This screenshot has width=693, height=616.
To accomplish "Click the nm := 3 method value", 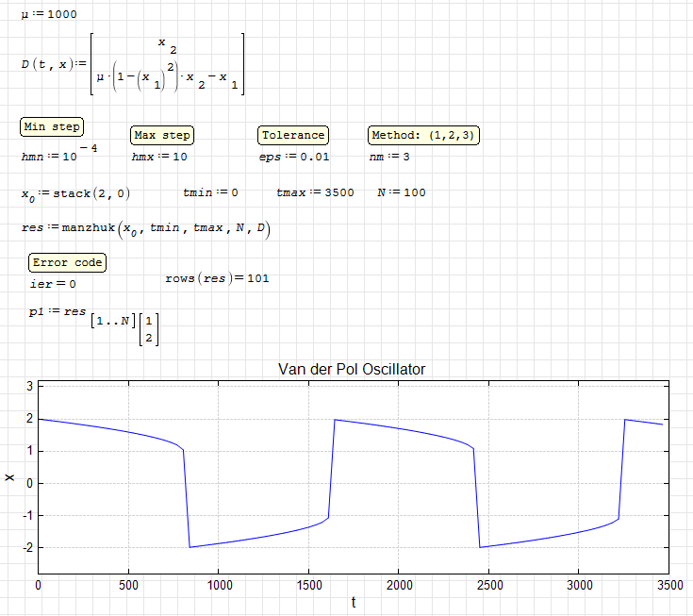I will tap(389, 157).
